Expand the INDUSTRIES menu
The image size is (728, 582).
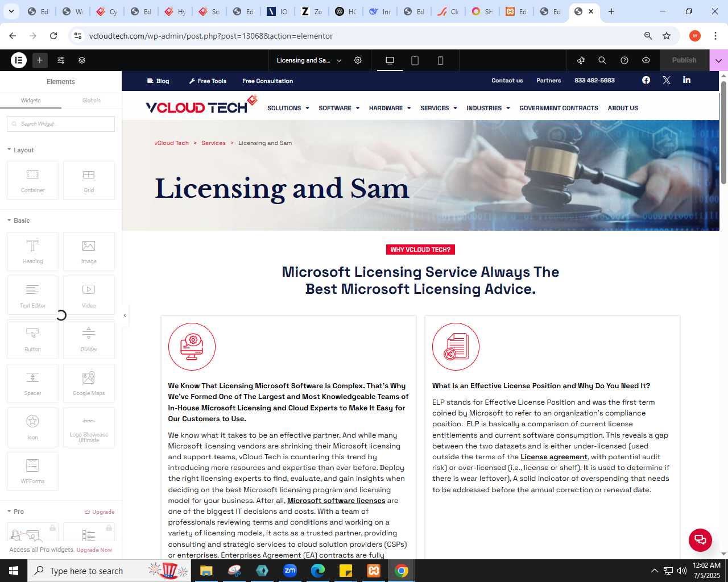tap(488, 108)
